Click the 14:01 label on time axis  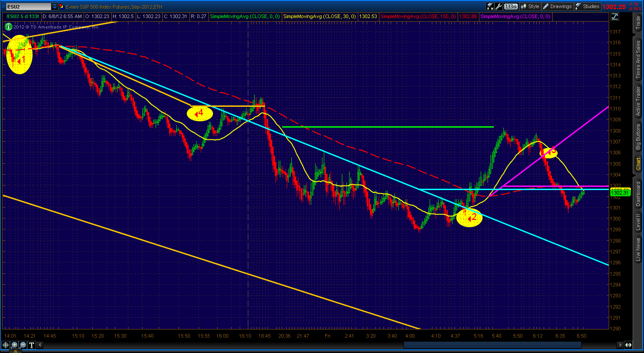(x=10, y=336)
